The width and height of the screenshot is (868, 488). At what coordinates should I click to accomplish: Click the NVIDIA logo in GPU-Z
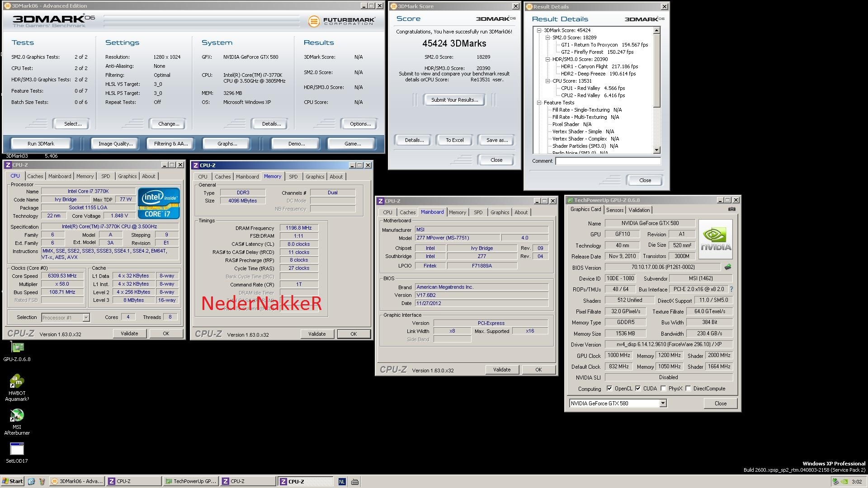tap(716, 239)
